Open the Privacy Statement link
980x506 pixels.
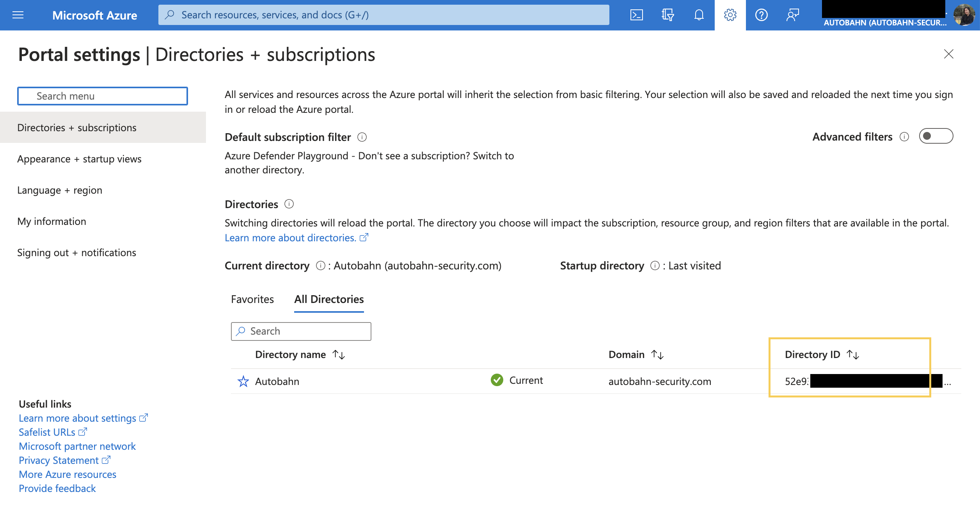click(59, 460)
